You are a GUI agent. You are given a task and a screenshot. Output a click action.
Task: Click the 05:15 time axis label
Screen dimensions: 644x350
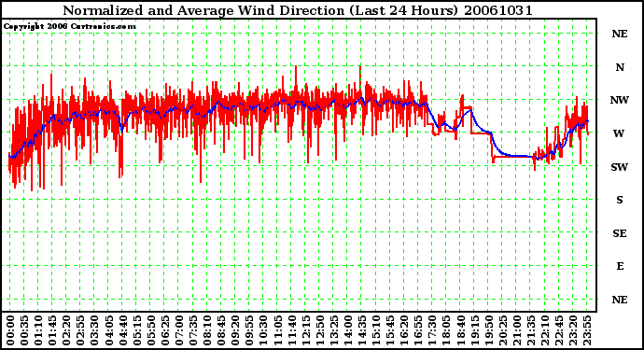coord(137,330)
